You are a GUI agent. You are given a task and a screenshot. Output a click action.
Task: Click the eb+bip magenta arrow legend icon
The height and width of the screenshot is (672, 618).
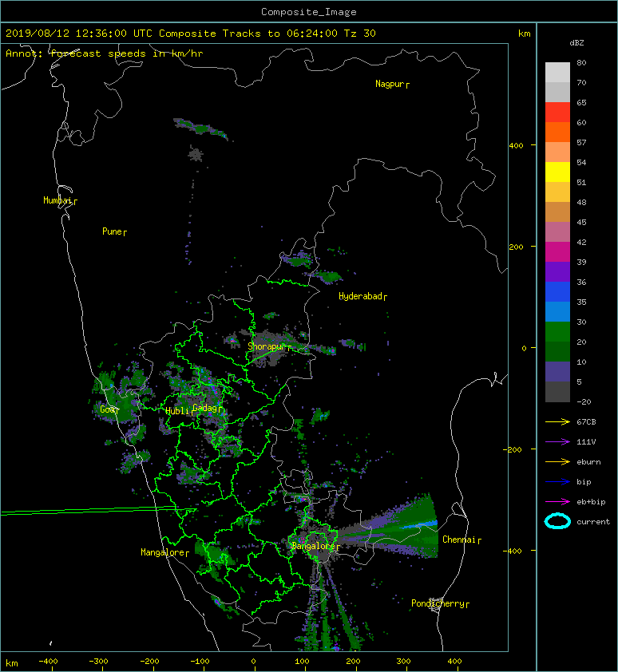[x=557, y=502]
